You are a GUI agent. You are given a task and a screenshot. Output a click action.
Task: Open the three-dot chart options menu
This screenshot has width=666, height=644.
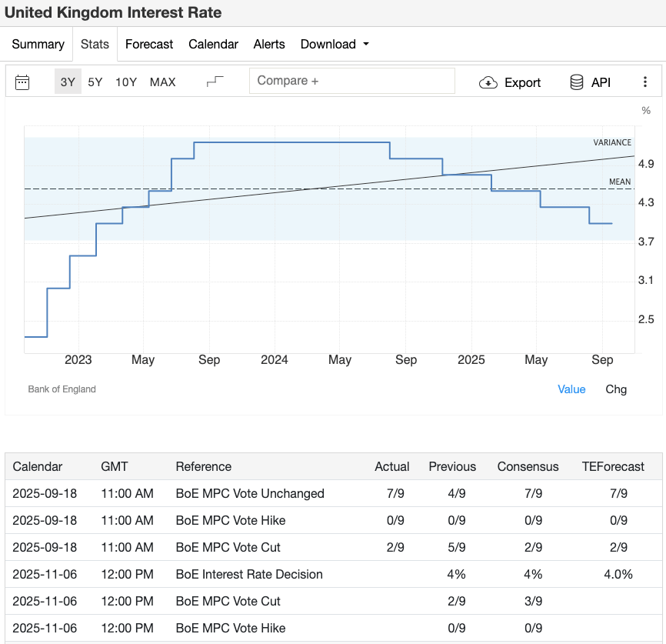(x=645, y=82)
